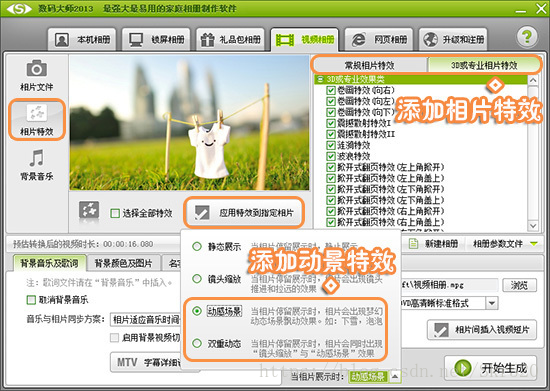Viewport: 550px width, 391px height.
Task: Click the photo preview image
Action: pyautogui.click(x=189, y=123)
